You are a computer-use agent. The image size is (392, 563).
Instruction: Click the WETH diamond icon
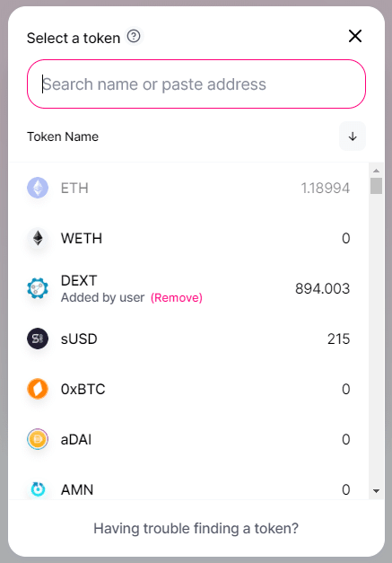(38, 238)
